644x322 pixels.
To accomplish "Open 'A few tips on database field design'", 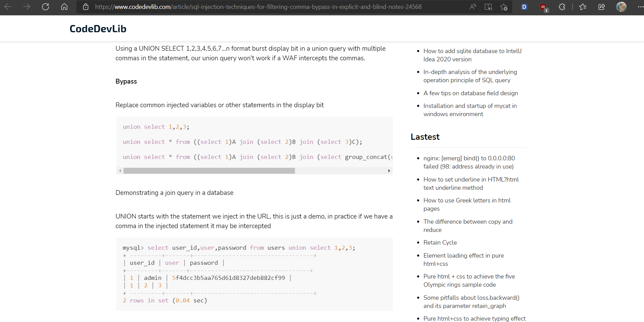I will (x=471, y=93).
